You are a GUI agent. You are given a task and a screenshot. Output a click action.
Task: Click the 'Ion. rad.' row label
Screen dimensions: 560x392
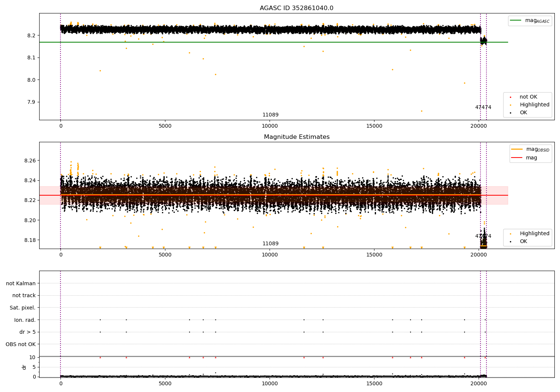25,320
